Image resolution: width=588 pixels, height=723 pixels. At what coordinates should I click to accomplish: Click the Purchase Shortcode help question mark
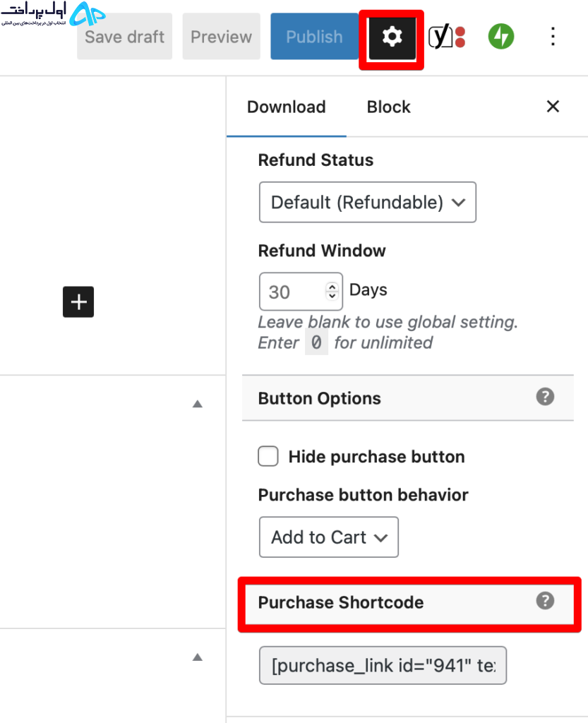point(545,601)
